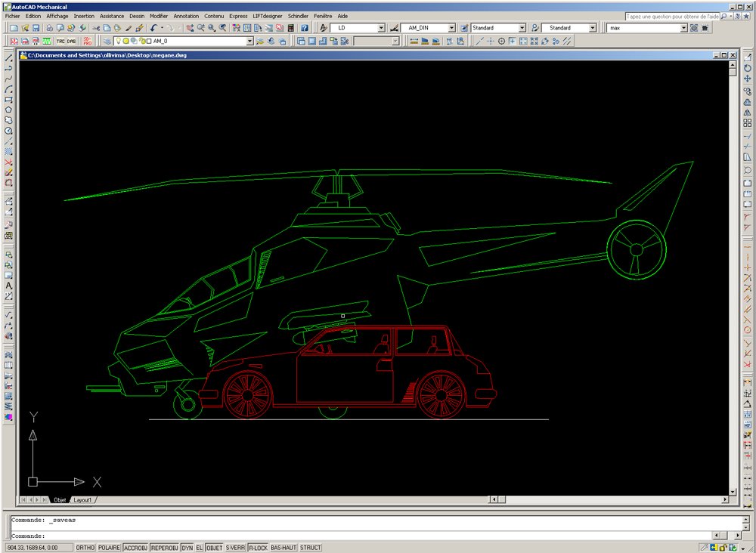Open the AM_DIN dimension style dropdown
Screen dimensions: 756x553
(451, 28)
